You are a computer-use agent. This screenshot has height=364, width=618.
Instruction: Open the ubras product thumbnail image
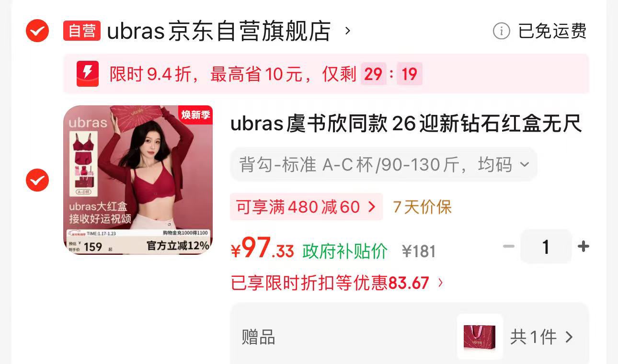pos(138,180)
